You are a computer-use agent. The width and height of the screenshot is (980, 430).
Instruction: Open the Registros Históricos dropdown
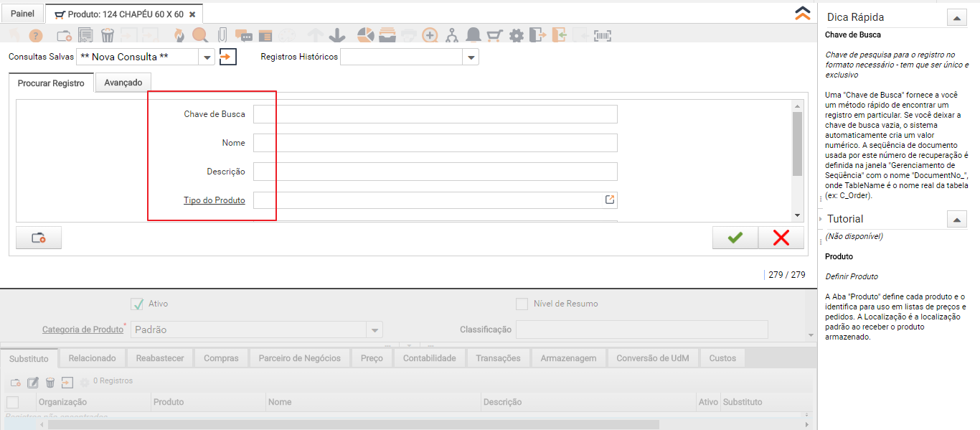[x=471, y=57]
